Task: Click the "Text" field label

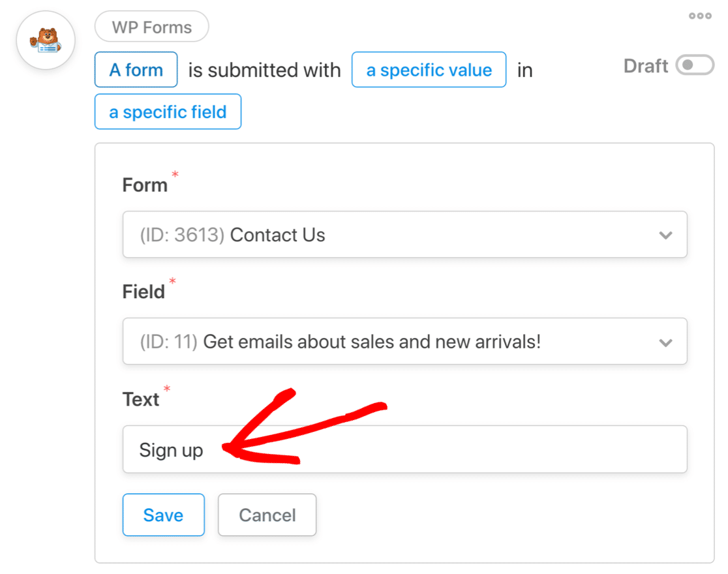Action: click(x=141, y=399)
